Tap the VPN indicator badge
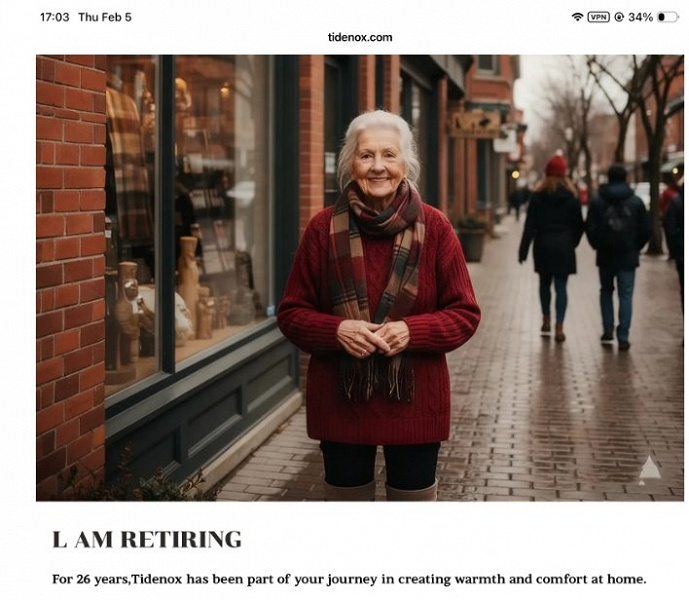This screenshot has height=600, width=689. pos(598,17)
